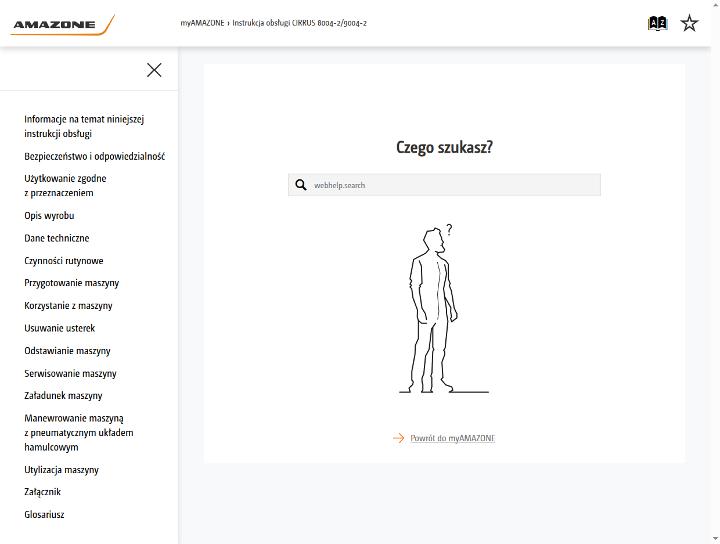Image resolution: width=720 pixels, height=544 pixels.
Task: Click the myAMAZONE breadcrumb link
Action: [x=202, y=23]
